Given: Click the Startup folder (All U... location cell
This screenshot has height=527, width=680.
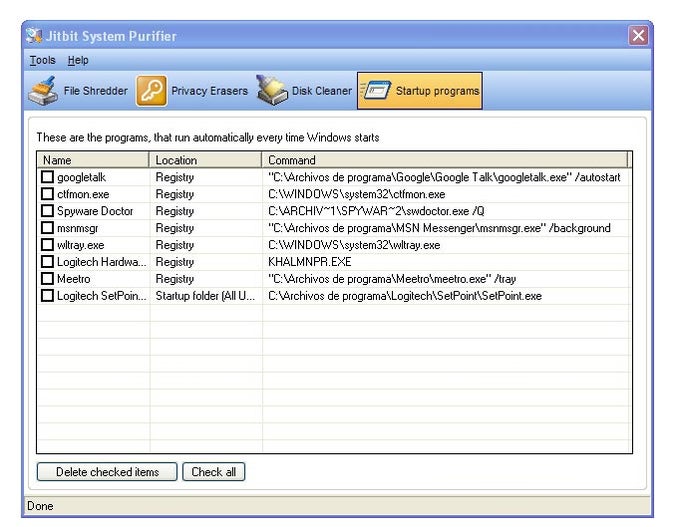Looking at the screenshot, I should [x=205, y=296].
